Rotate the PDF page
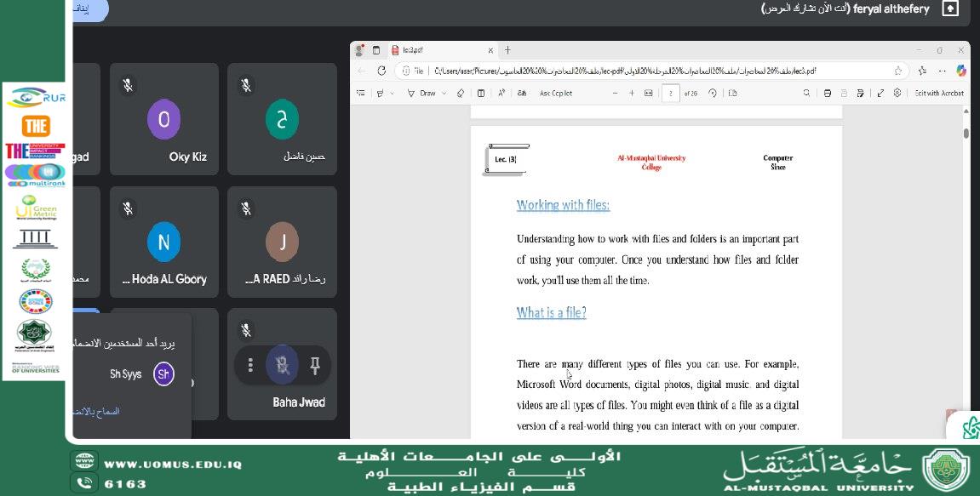 (x=713, y=93)
